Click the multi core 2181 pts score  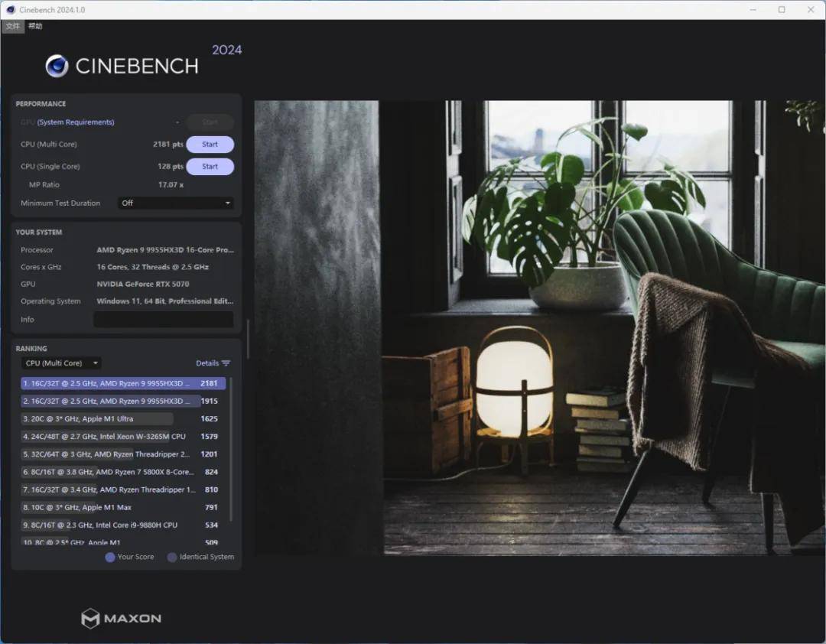pos(168,145)
